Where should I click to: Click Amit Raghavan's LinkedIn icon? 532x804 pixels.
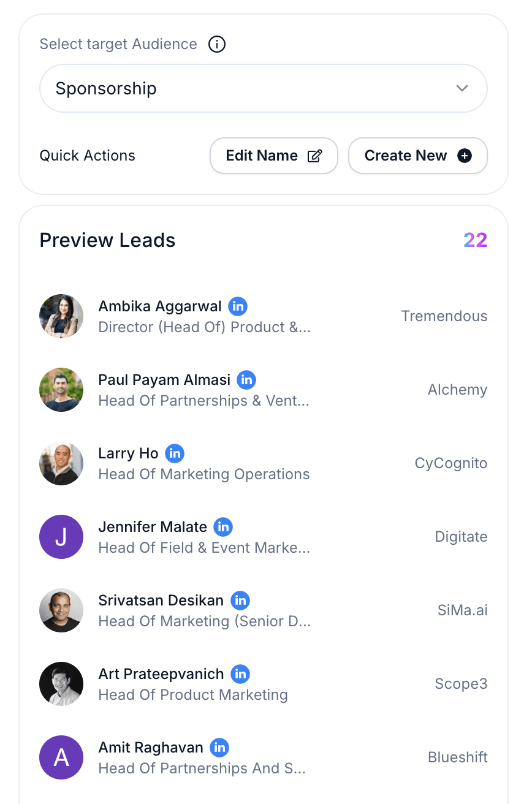coord(219,747)
